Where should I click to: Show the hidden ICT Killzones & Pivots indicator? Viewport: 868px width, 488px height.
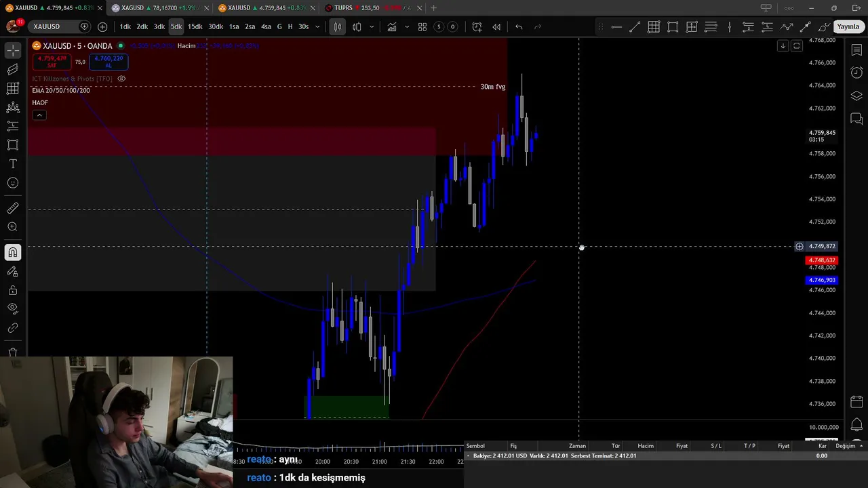(x=121, y=79)
